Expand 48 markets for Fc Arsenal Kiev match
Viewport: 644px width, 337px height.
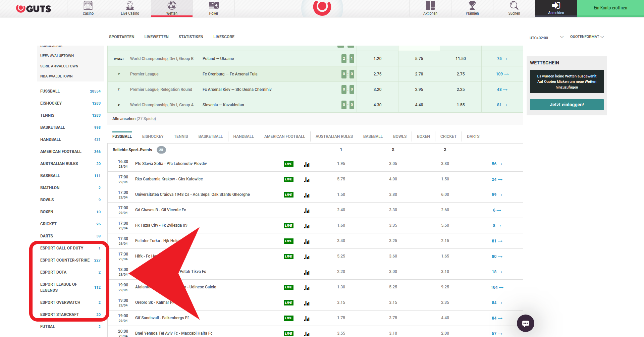(x=502, y=90)
